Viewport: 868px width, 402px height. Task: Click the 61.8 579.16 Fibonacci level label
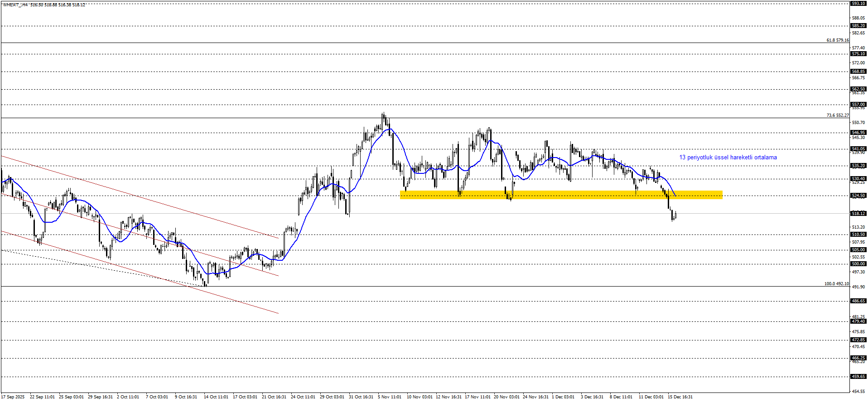(x=837, y=40)
